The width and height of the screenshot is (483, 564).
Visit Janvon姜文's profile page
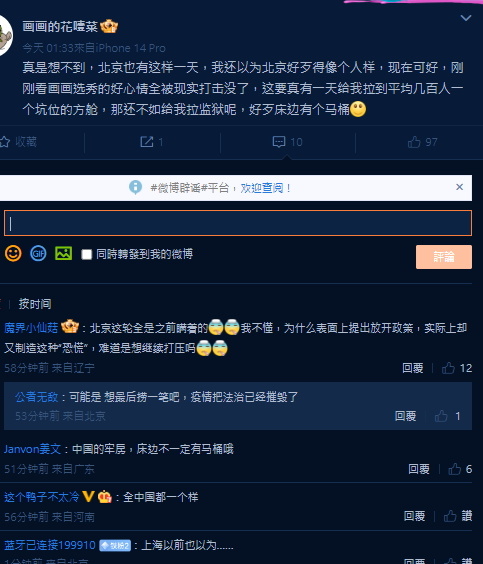[32, 449]
